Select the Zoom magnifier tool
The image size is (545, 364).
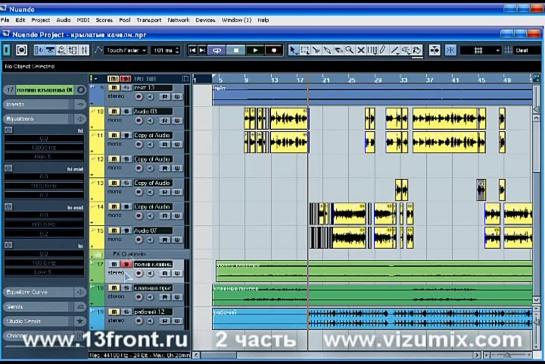click(350, 50)
